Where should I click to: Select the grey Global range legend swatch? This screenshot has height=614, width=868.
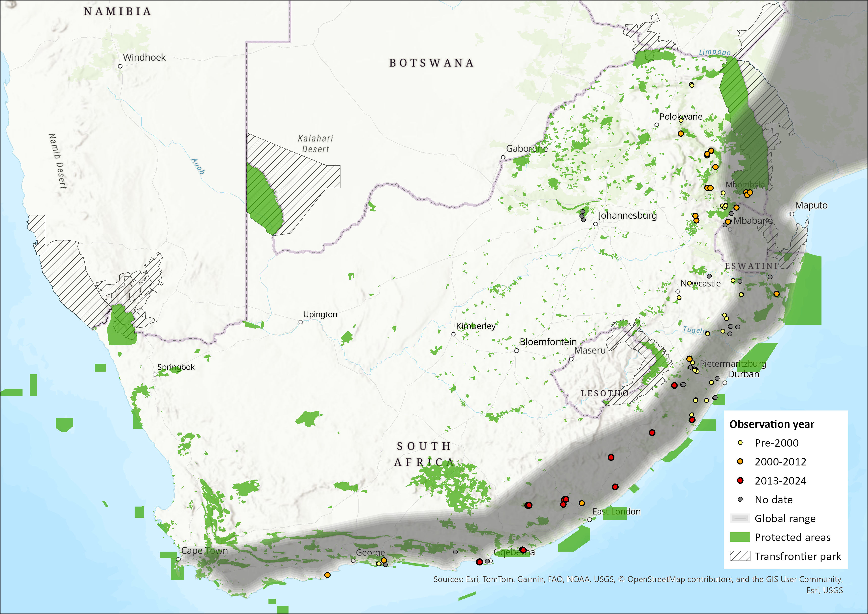coord(740,518)
